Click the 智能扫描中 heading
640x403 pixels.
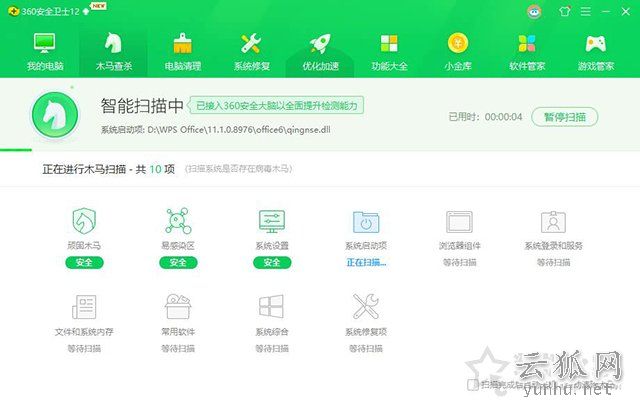click(142, 106)
